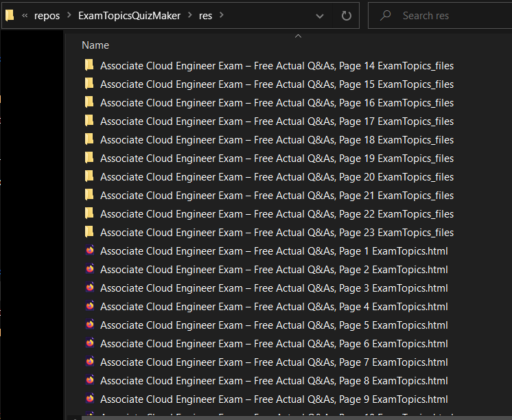Viewport: 512px width, 420px height.
Task: Select folder name Page 20 ExamTopics_files
Action: pos(277,177)
